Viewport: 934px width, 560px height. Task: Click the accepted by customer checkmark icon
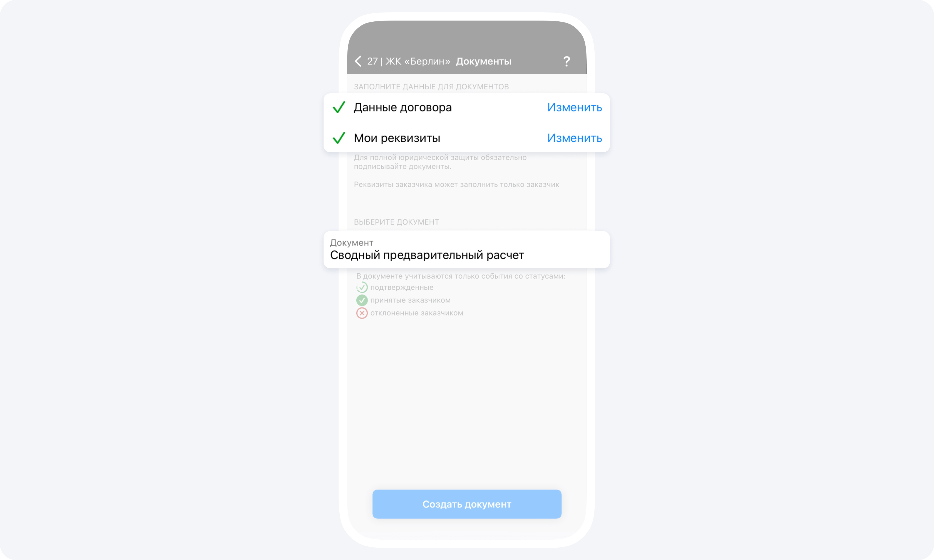coord(360,300)
